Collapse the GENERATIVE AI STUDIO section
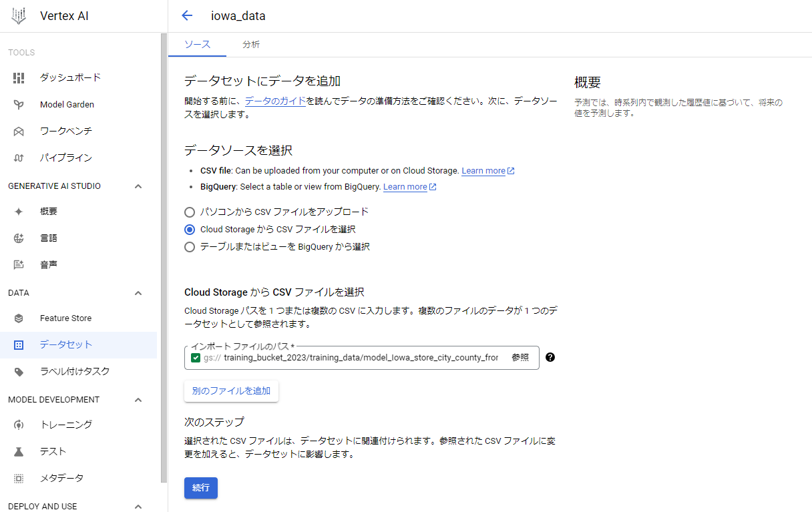This screenshot has width=812, height=512. click(x=138, y=186)
